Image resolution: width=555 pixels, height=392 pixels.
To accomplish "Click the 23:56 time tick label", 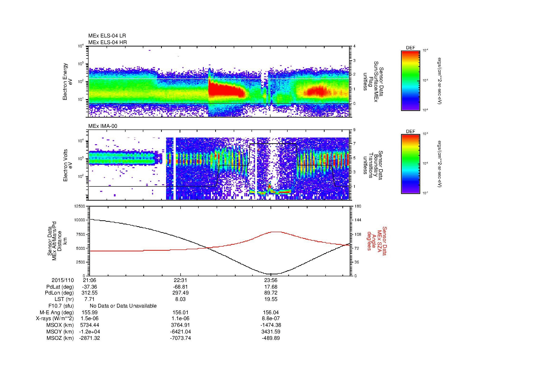I will (271, 280).
